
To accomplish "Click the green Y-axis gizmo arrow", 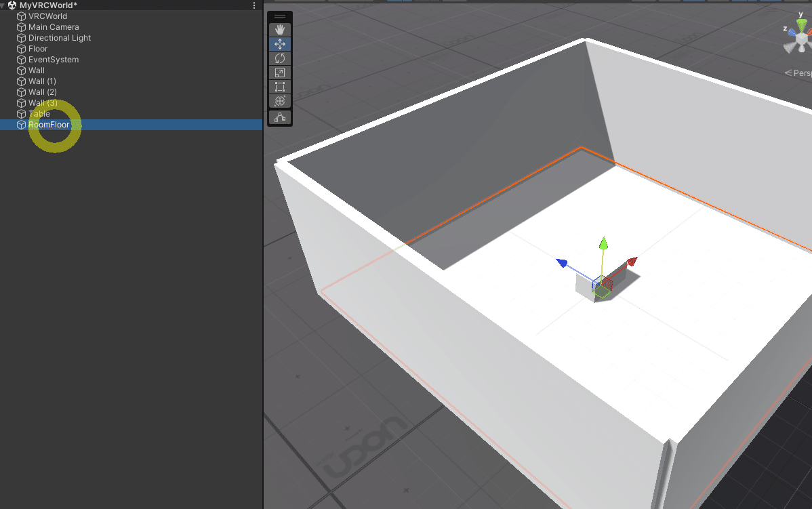I will coord(603,243).
